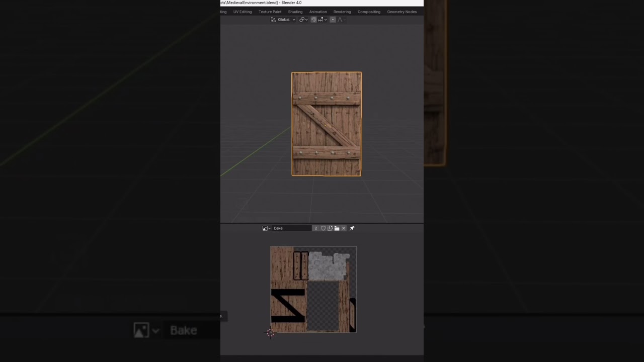
Task: Open the Rendering workspace tab
Action: click(x=342, y=12)
